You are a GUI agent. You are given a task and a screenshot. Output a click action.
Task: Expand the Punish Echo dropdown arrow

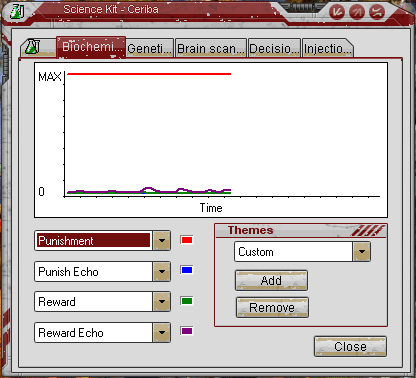pyautogui.click(x=162, y=271)
